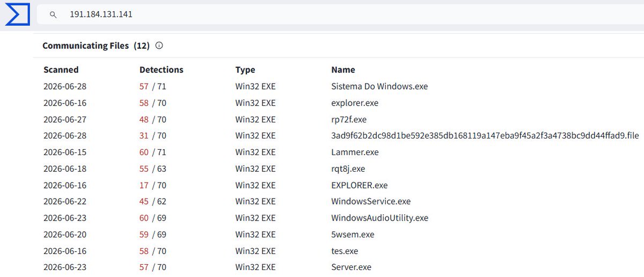This screenshot has height=277, width=644.
Task: Click scan date 2026-06-23 for Server.exe
Action: tap(65, 268)
